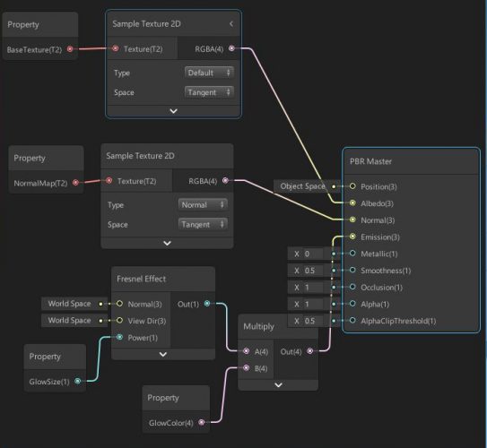Click the GlowColor property output port
The width and height of the screenshot is (487, 448).
[x=202, y=422]
